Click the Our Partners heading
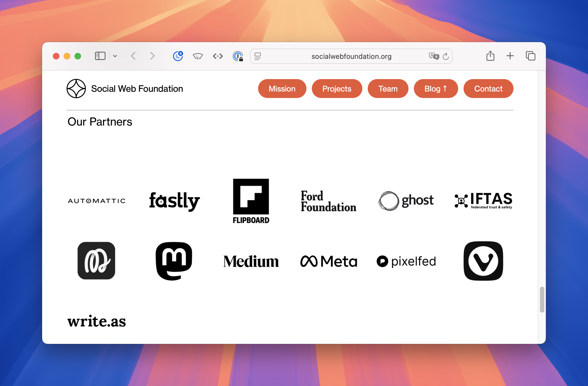 coord(100,122)
